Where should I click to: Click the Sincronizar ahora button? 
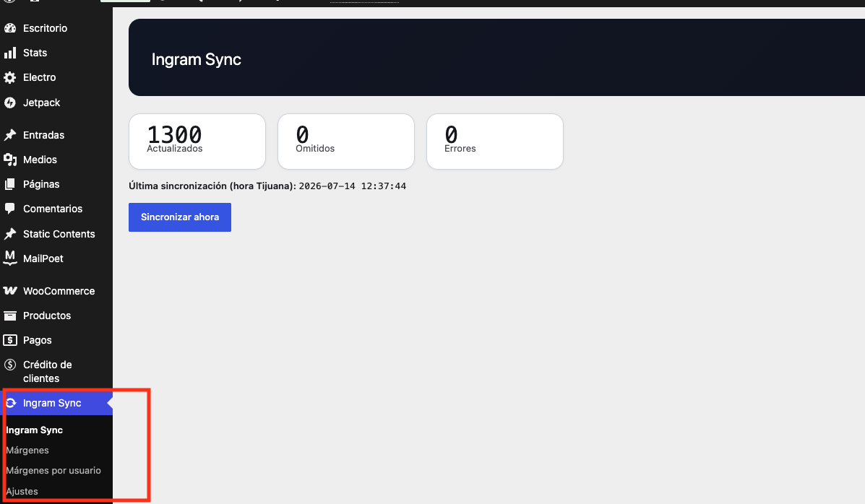[180, 217]
